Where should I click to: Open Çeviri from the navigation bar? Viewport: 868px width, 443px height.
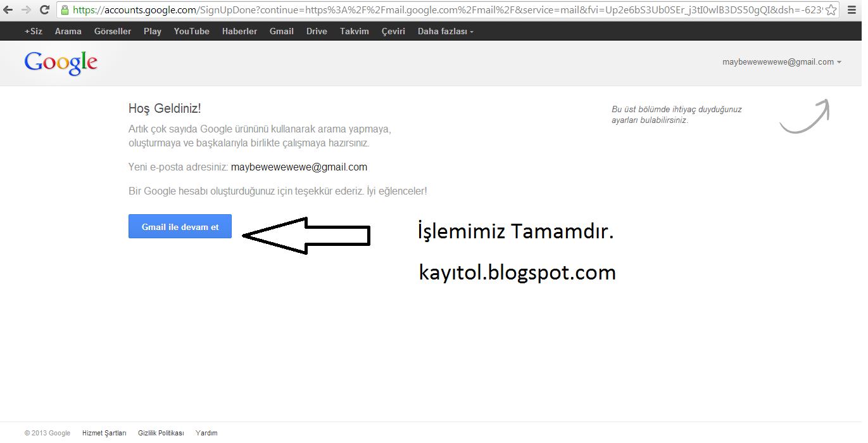click(x=393, y=30)
